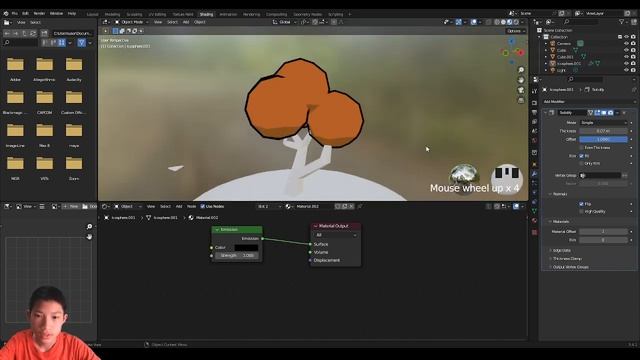
Task: Click the create new folder icon
Action: tap(44, 33)
